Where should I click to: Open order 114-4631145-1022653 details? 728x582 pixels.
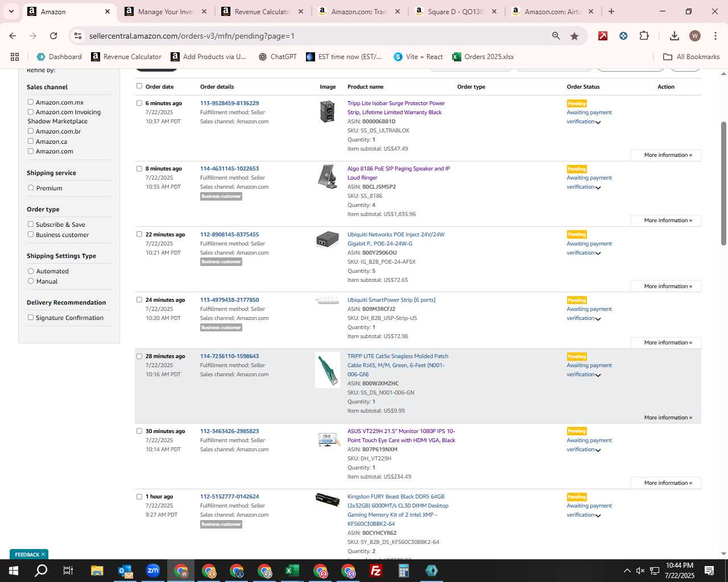click(229, 169)
